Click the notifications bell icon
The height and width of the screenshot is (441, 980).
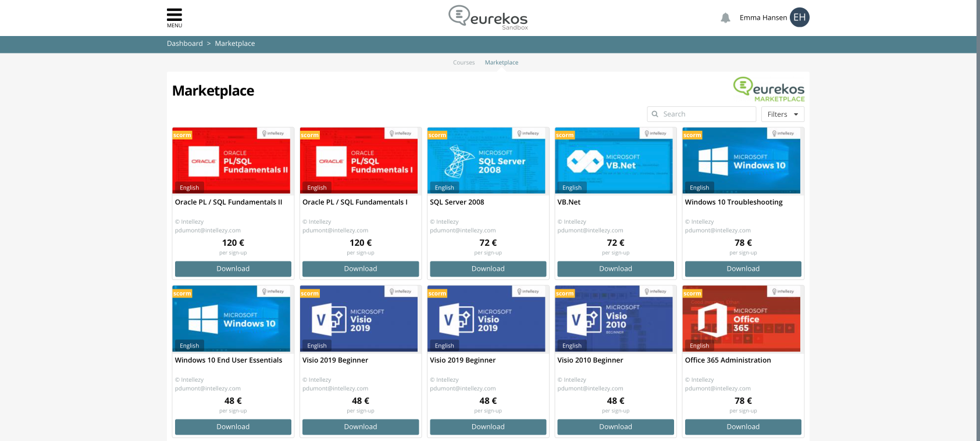pos(725,18)
